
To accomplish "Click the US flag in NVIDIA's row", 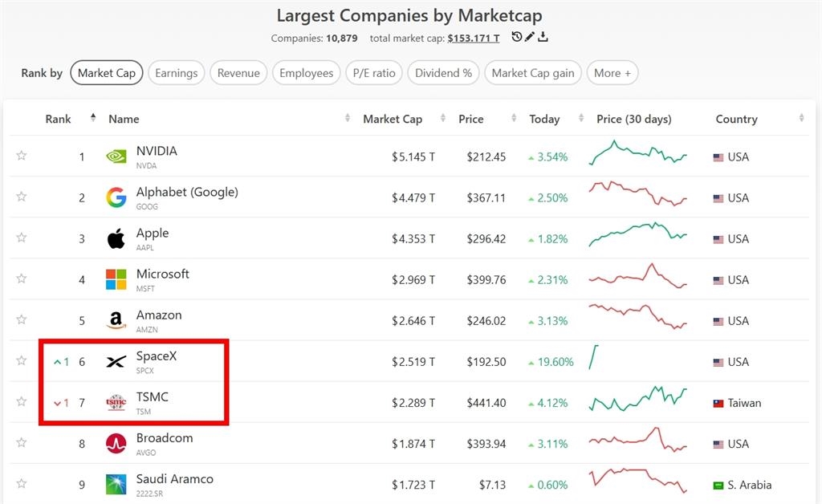I will point(718,157).
